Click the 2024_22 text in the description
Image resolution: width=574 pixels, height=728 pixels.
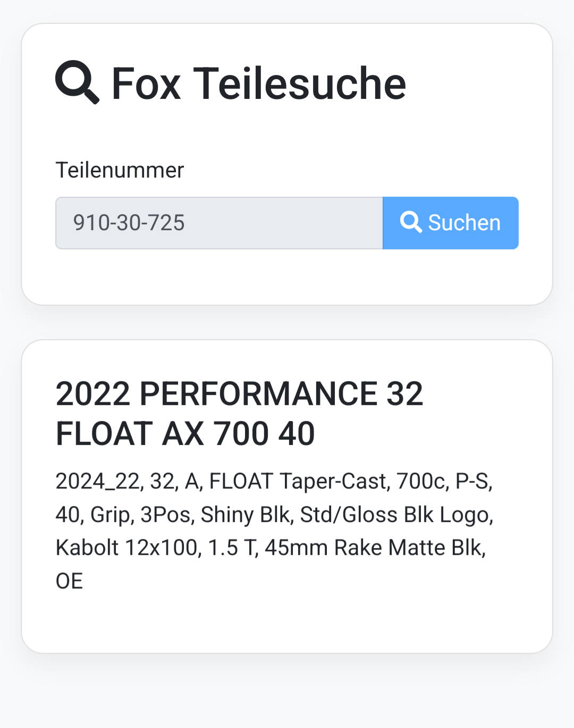(x=98, y=481)
